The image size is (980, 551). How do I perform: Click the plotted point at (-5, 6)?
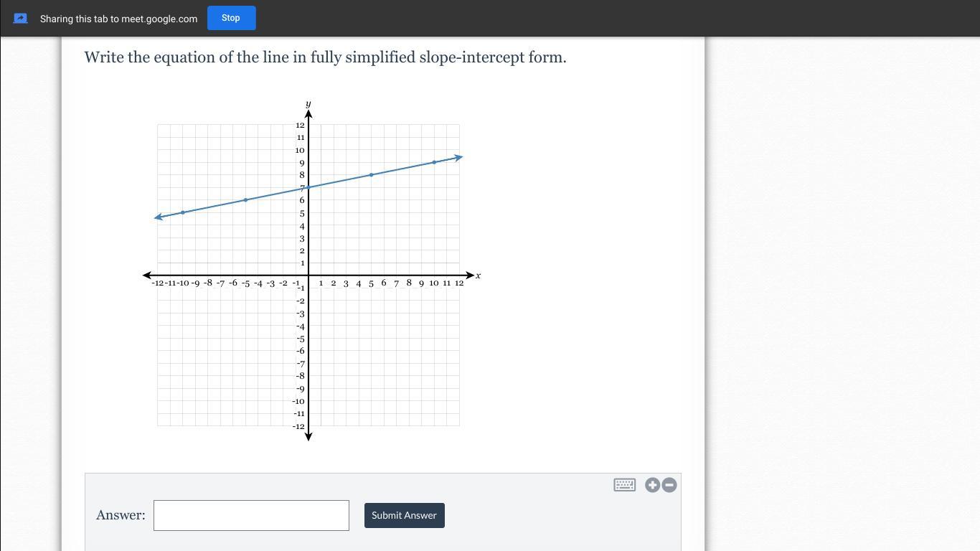click(x=245, y=199)
